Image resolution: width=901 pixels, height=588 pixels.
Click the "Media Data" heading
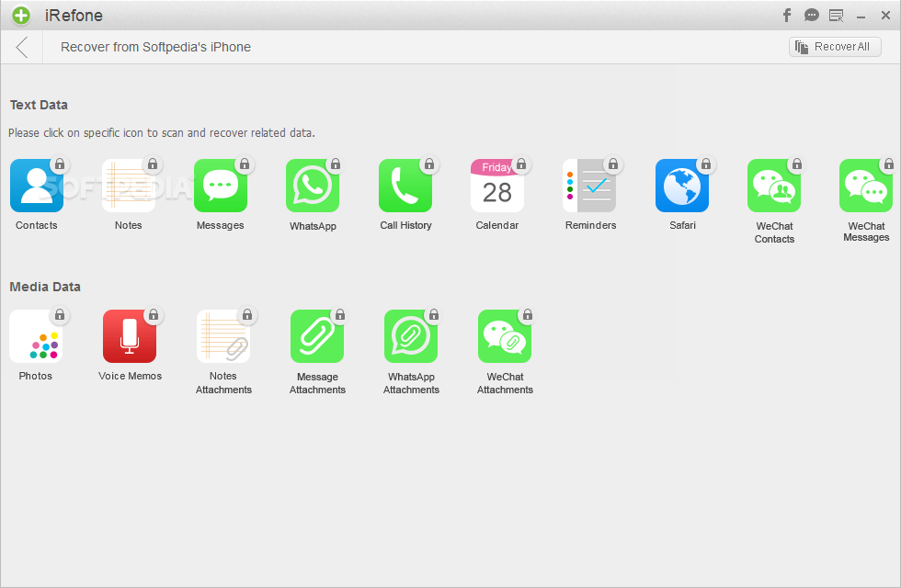[x=45, y=287]
